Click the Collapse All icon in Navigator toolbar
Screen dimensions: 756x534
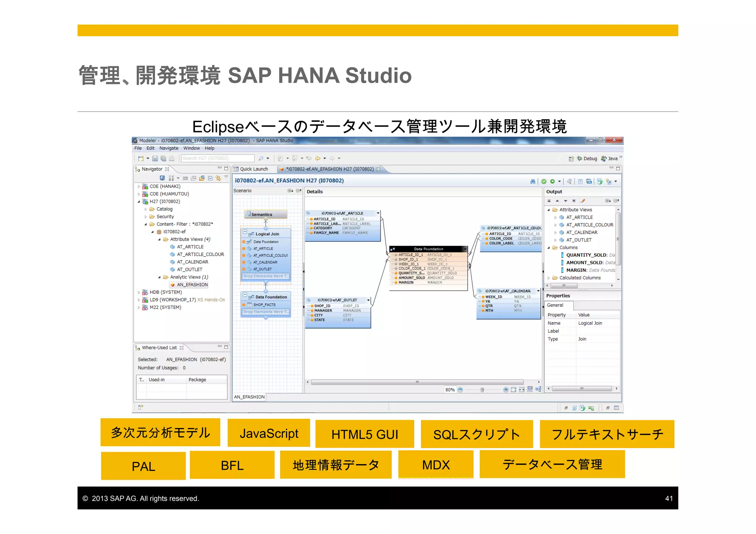pos(210,178)
